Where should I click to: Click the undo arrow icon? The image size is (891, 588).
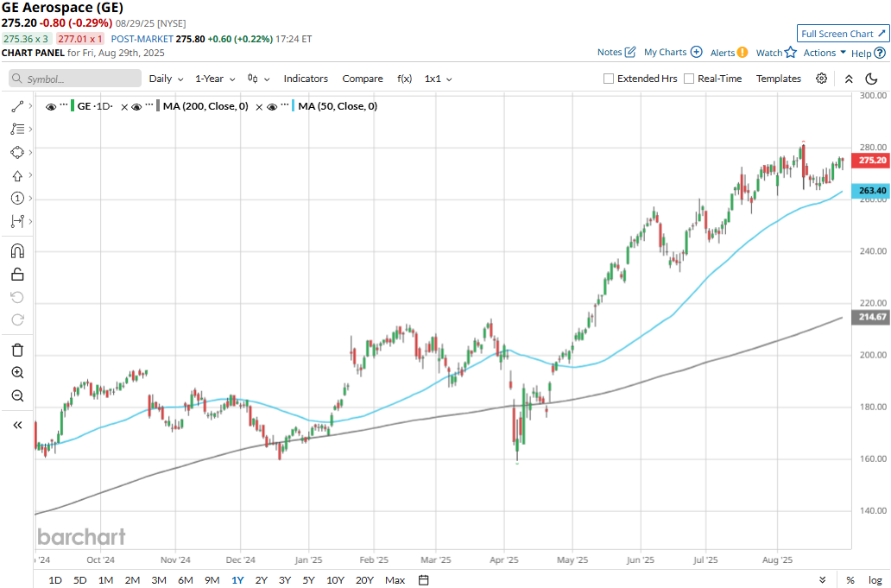17,297
